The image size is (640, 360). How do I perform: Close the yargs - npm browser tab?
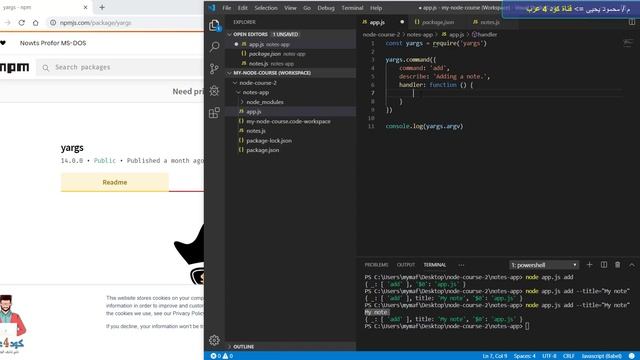(85, 7)
